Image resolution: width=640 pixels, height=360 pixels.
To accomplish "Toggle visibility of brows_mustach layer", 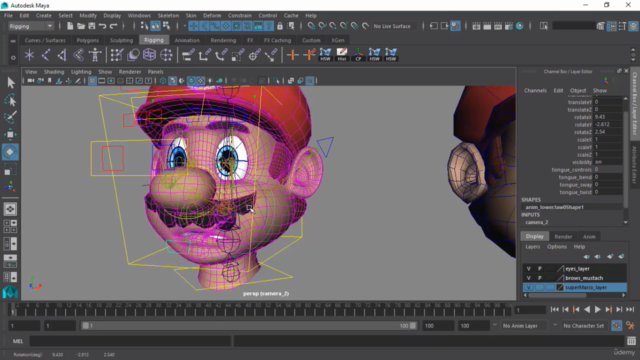I will pos(529,278).
